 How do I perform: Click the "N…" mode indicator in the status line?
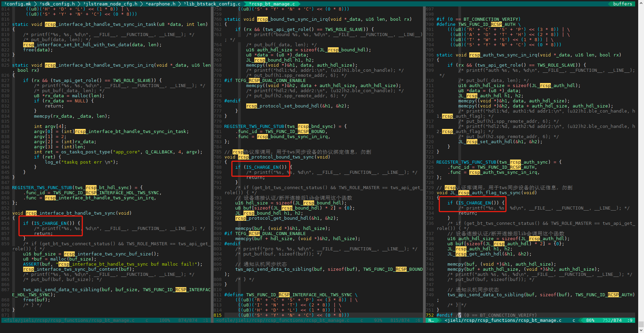click(431, 320)
